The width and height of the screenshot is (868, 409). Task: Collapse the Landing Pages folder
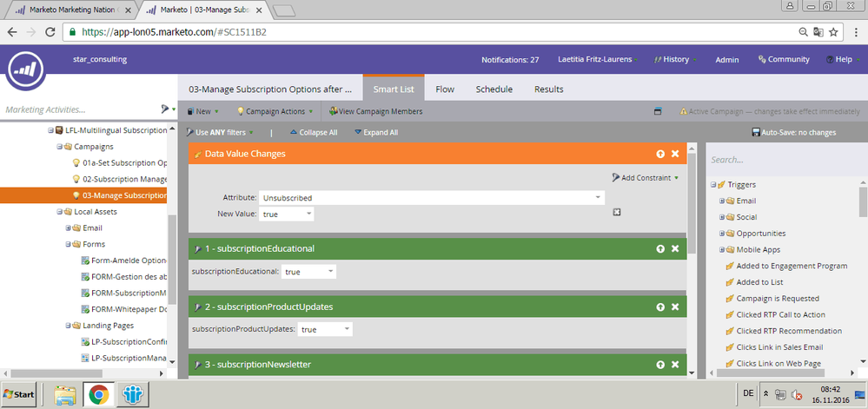pyautogui.click(x=56, y=326)
